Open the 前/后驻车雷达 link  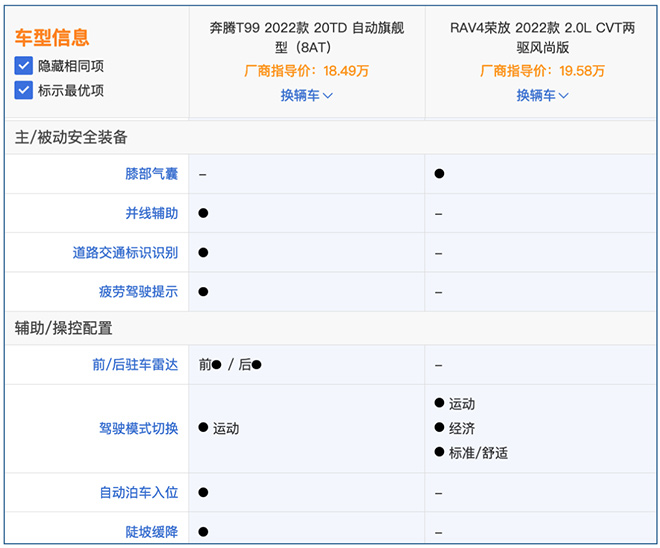pos(135,364)
